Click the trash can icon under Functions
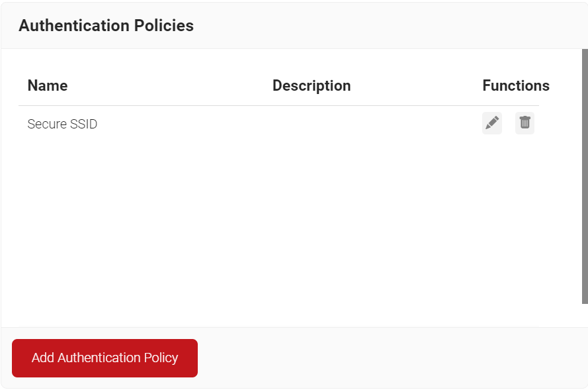588x390 pixels. [525, 123]
